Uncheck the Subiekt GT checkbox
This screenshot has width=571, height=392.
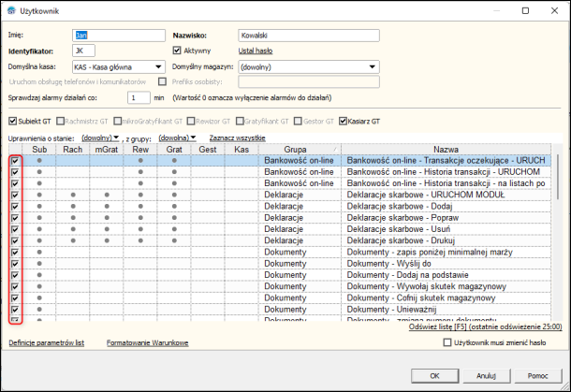pos(12,121)
